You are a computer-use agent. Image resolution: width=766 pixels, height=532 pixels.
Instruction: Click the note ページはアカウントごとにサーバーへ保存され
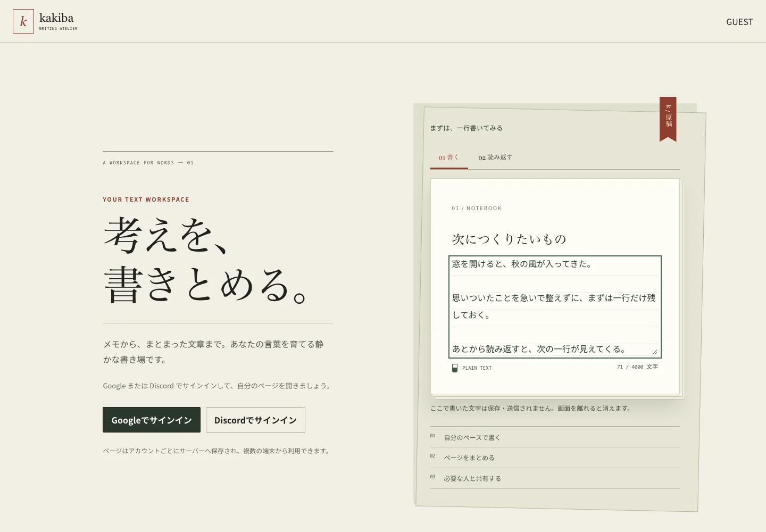217,451
